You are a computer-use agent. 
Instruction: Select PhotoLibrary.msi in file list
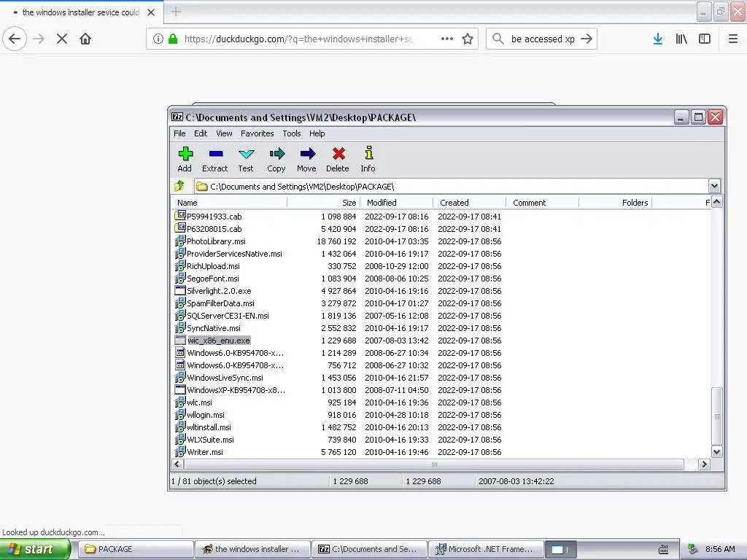[x=216, y=241]
